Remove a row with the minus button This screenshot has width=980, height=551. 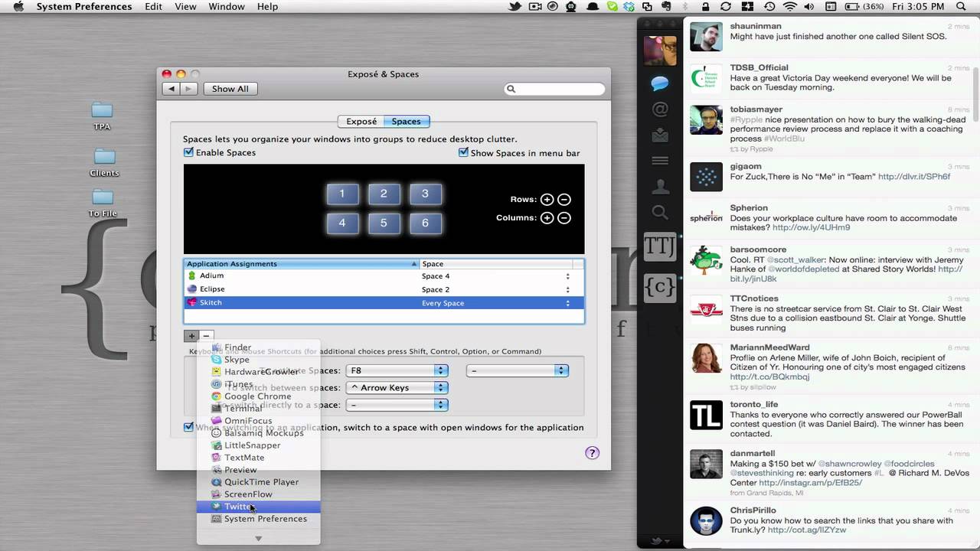[x=206, y=336]
